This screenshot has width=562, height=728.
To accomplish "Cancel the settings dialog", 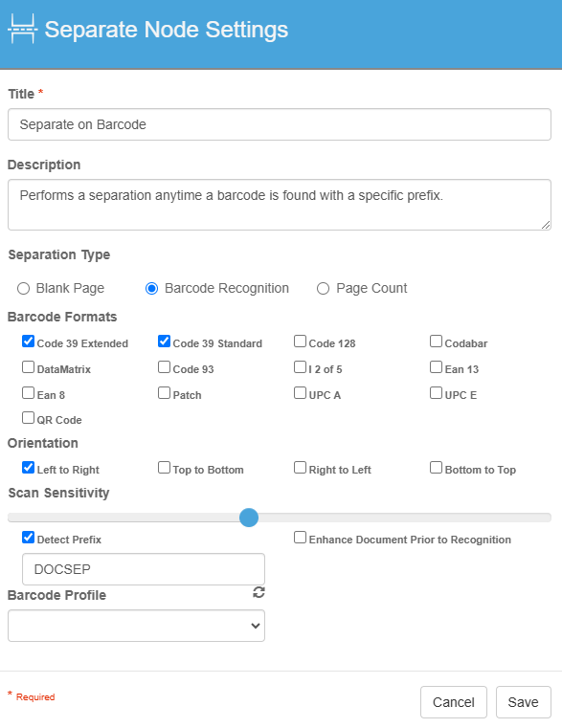I will click(x=454, y=702).
